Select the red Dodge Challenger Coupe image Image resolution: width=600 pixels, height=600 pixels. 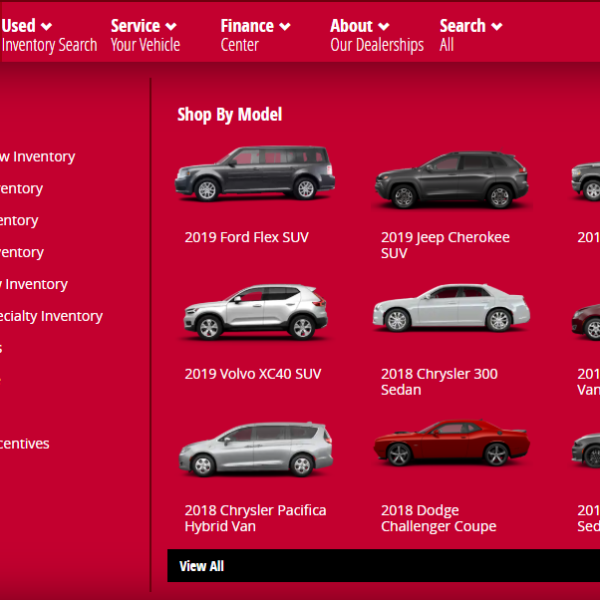[x=451, y=444]
